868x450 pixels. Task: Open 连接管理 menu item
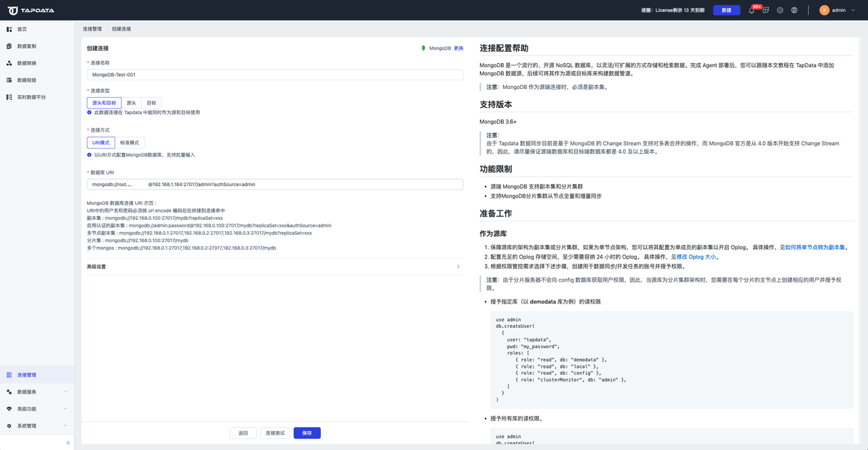pos(37,375)
